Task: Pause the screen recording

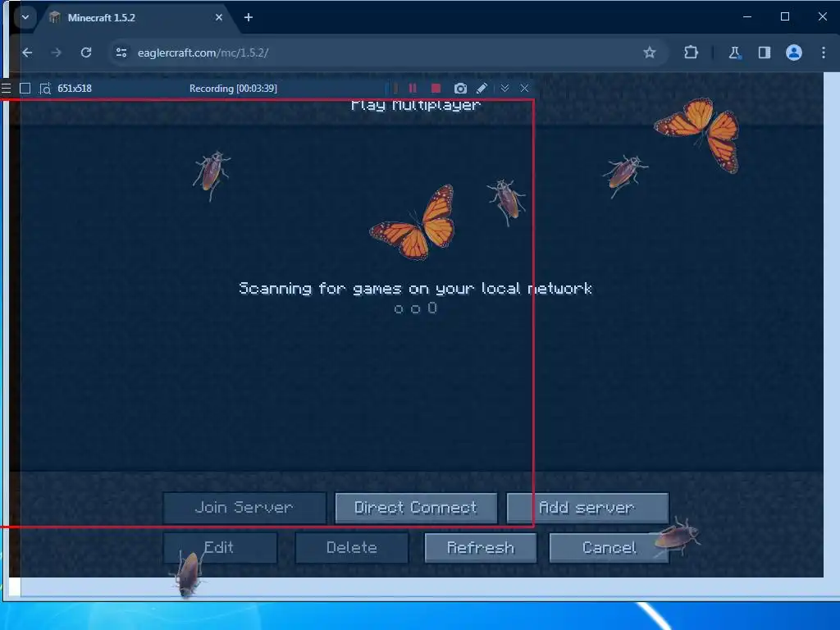Action: click(413, 89)
